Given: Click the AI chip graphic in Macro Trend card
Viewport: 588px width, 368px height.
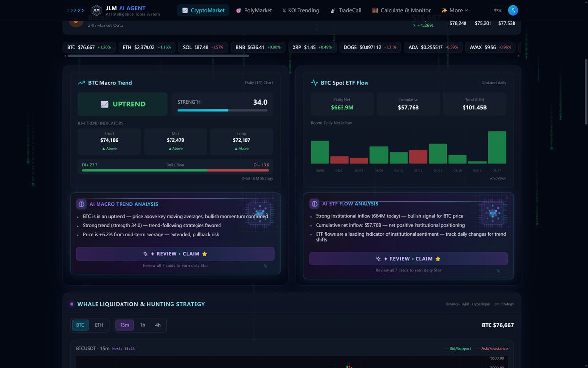Looking at the screenshot, I should [x=260, y=213].
